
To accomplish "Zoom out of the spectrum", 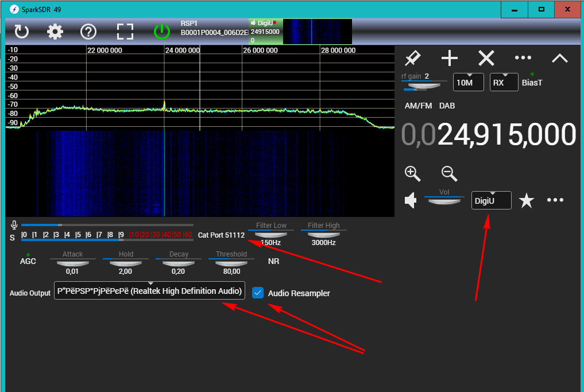I will [x=449, y=173].
